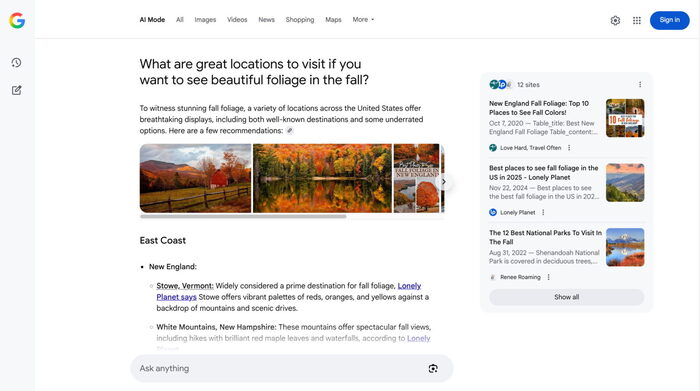
Task: Expand the More dropdown menu
Action: tap(363, 20)
